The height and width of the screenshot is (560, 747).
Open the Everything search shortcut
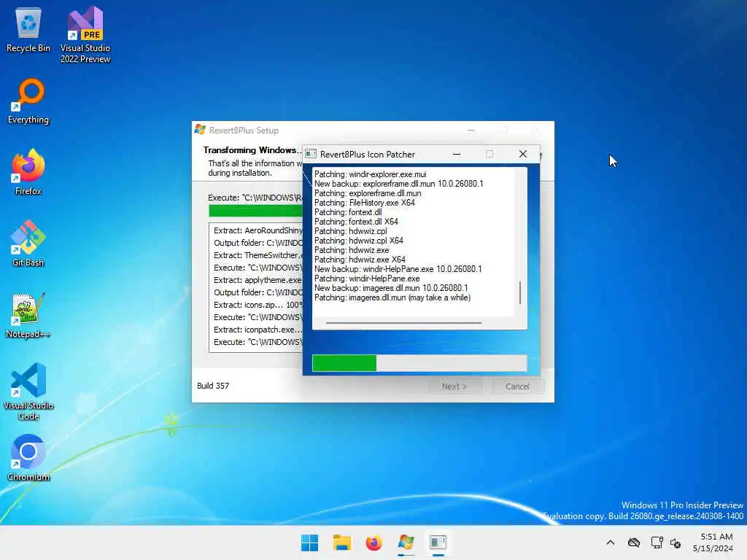tap(28, 101)
